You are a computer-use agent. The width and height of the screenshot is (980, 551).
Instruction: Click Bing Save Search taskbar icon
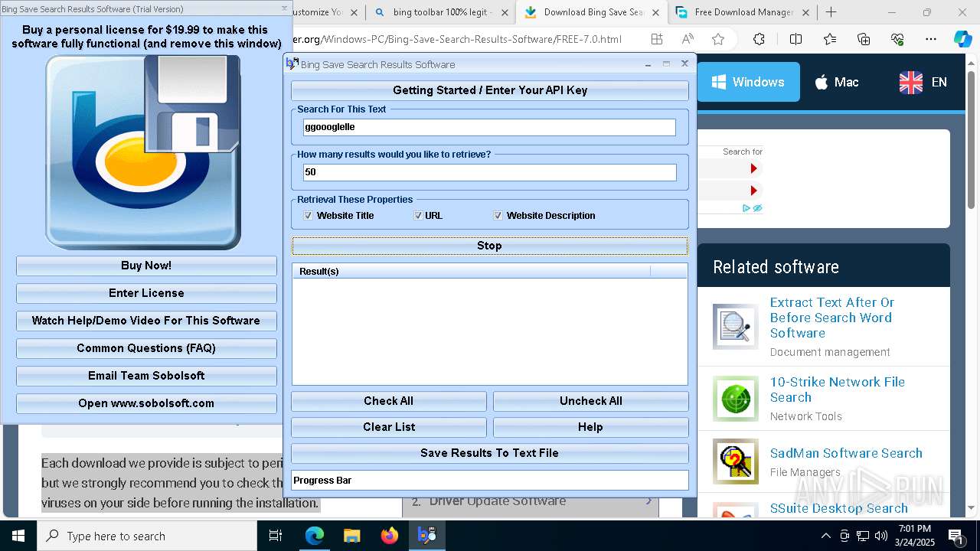pyautogui.click(x=426, y=536)
